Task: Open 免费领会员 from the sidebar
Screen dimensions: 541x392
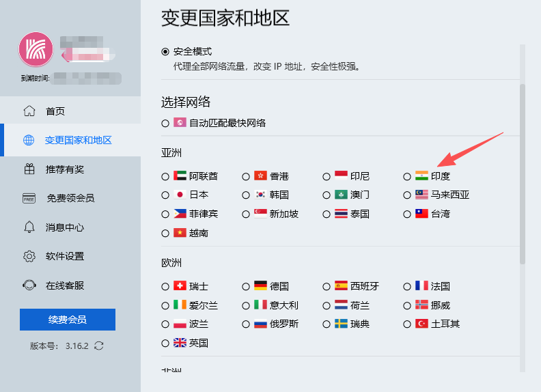Action: click(70, 199)
